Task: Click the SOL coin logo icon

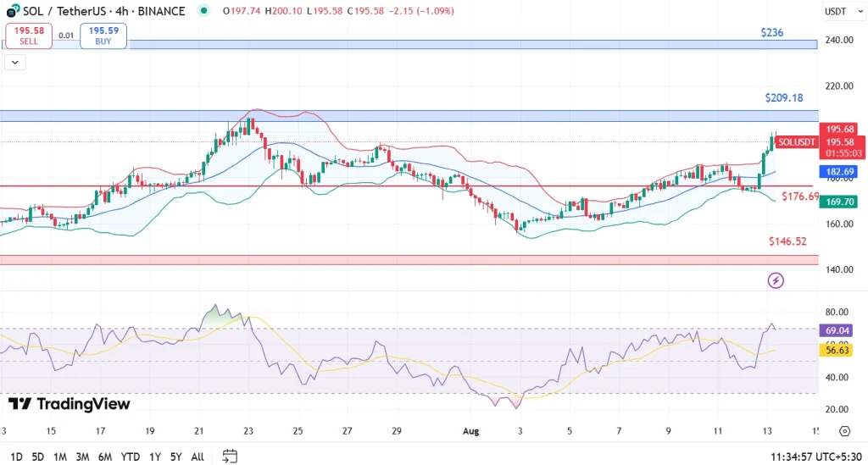Action: coord(12,11)
